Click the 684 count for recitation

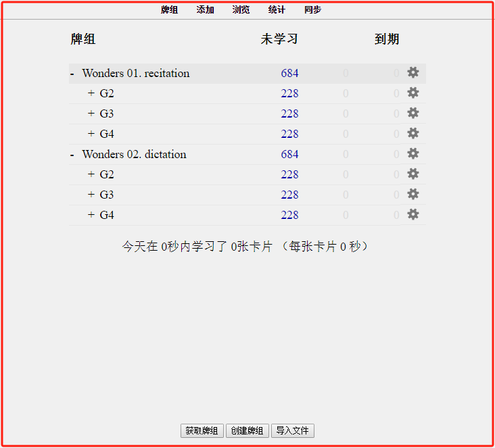click(289, 73)
